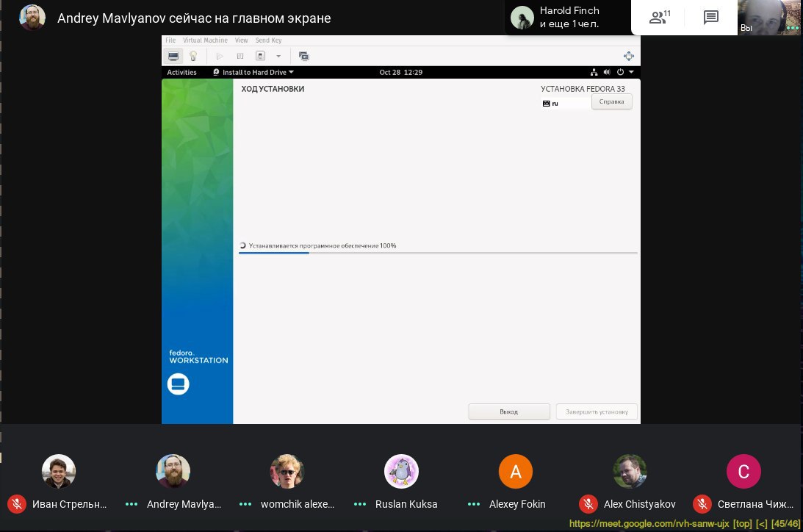This screenshot has width=803, height=532.
Task: Show VM hardware details lightbulb icon
Action: click(x=193, y=56)
